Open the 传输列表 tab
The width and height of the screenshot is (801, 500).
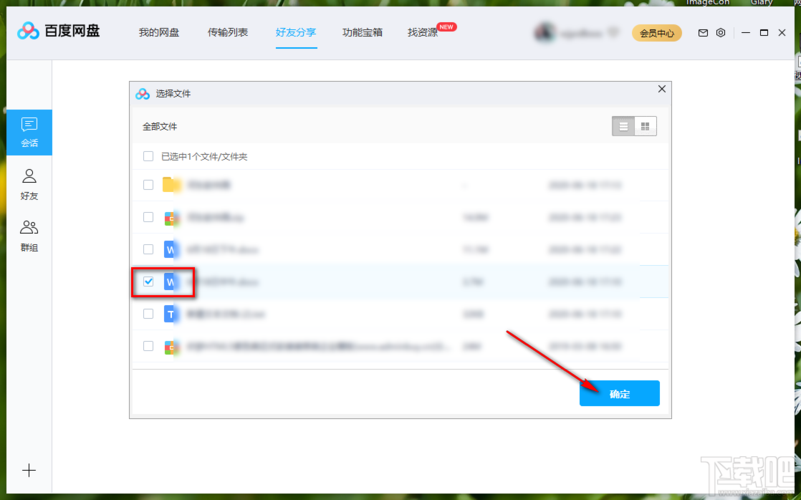tap(227, 33)
